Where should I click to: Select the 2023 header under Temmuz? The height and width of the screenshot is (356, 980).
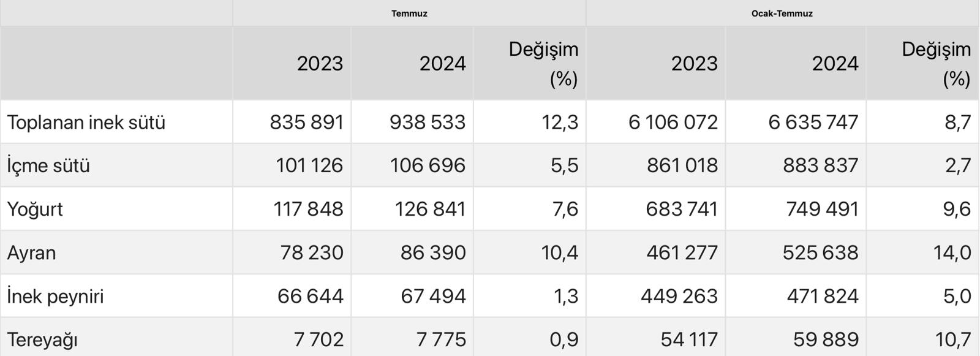320,64
